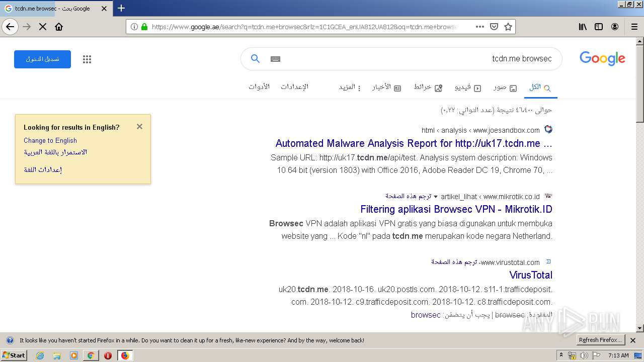Open Automated Malware Analysis Report result

[x=414, y=144]
